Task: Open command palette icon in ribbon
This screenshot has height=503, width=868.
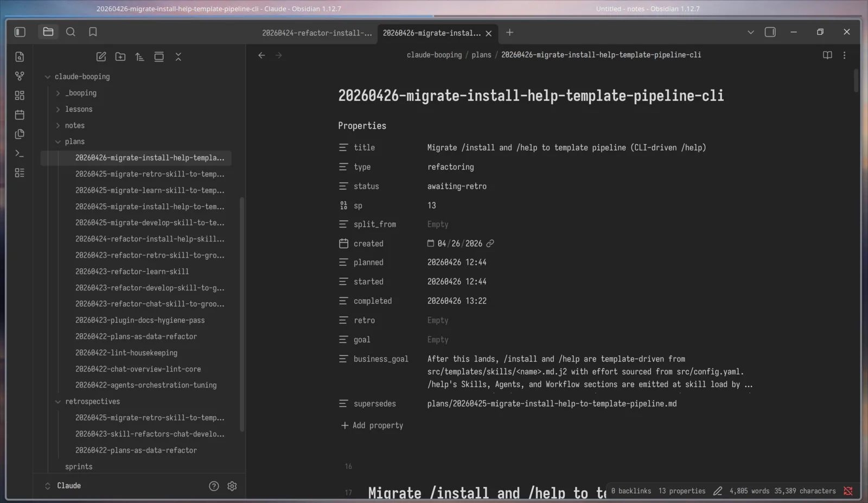Action: (20, 154)
